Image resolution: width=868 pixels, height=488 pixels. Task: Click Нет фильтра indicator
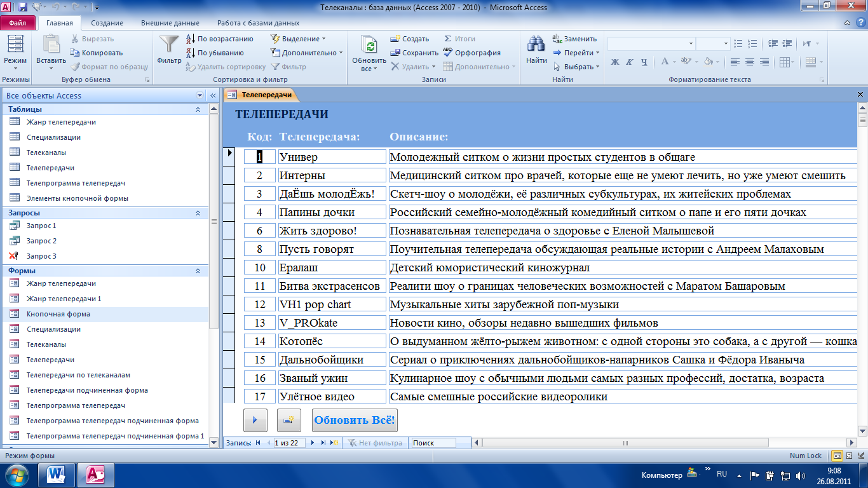(x=375, y=443)
